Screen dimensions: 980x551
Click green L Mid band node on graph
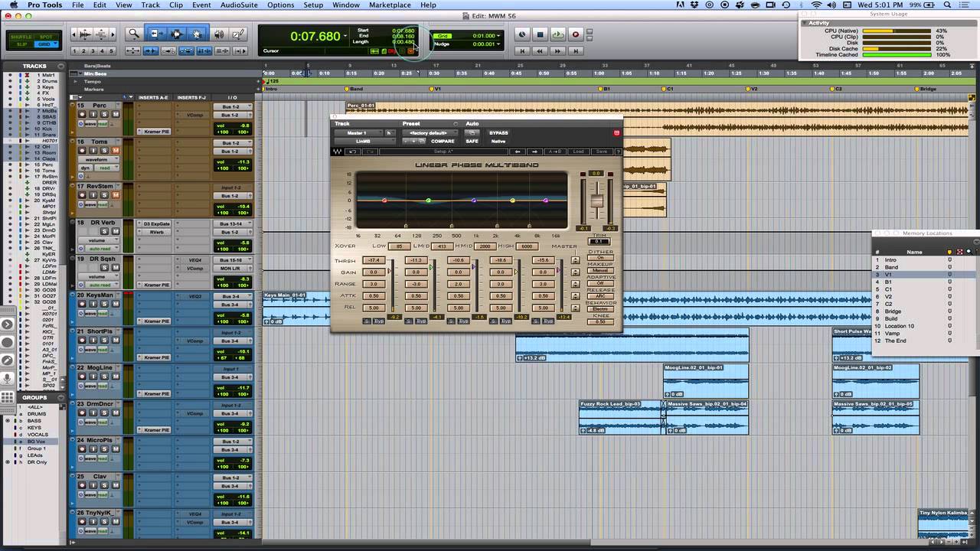pyautogui.click(x=429, y=201)
